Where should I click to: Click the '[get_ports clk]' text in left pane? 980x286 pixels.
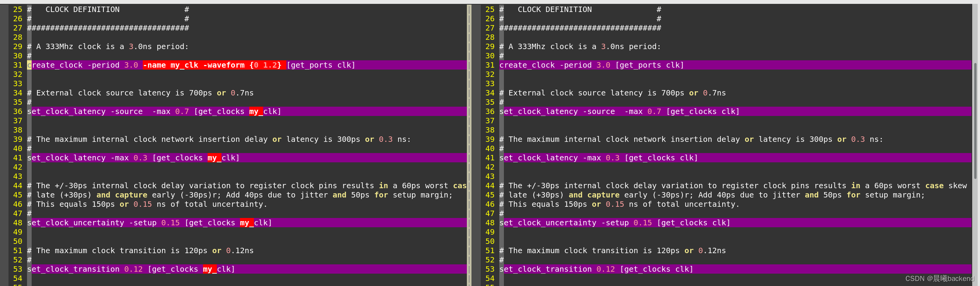pyautogui.click(x=321, y=65)
